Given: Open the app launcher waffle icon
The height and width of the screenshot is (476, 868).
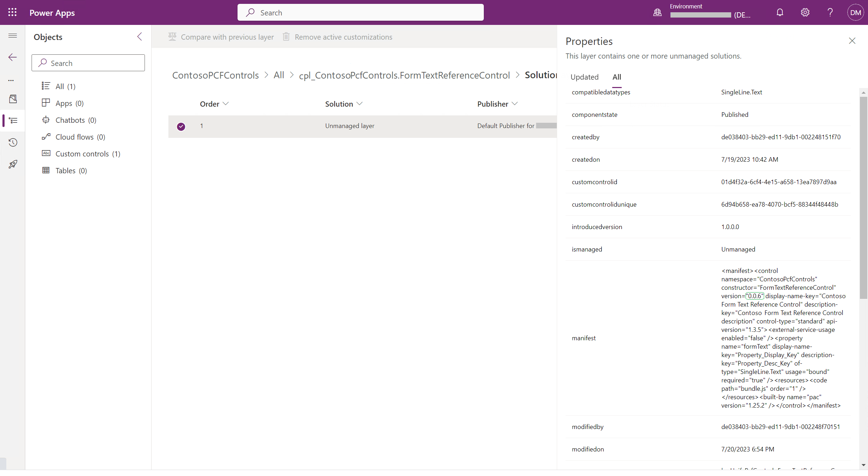Looking at the screenshot, I should coord(12,12).
